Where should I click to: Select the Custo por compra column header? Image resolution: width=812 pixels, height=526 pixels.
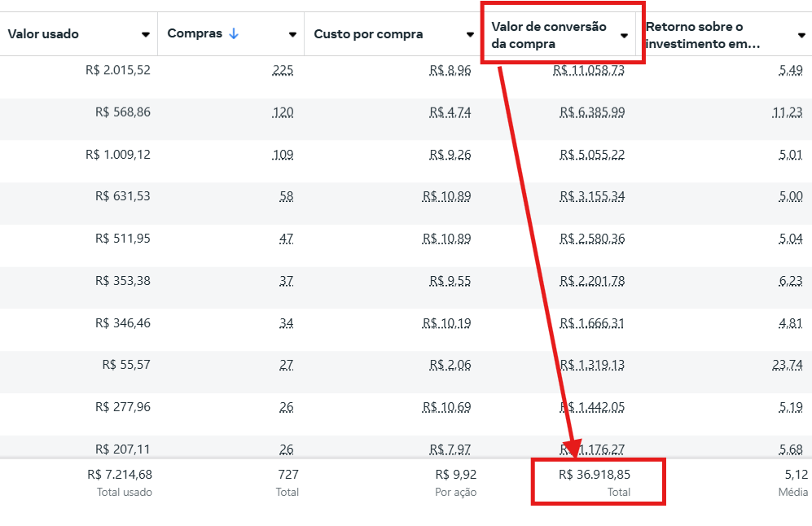[x=368, y=34]
